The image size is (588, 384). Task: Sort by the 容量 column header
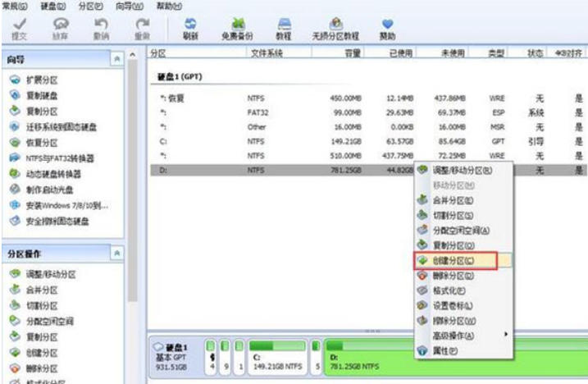tap(338, 53)
